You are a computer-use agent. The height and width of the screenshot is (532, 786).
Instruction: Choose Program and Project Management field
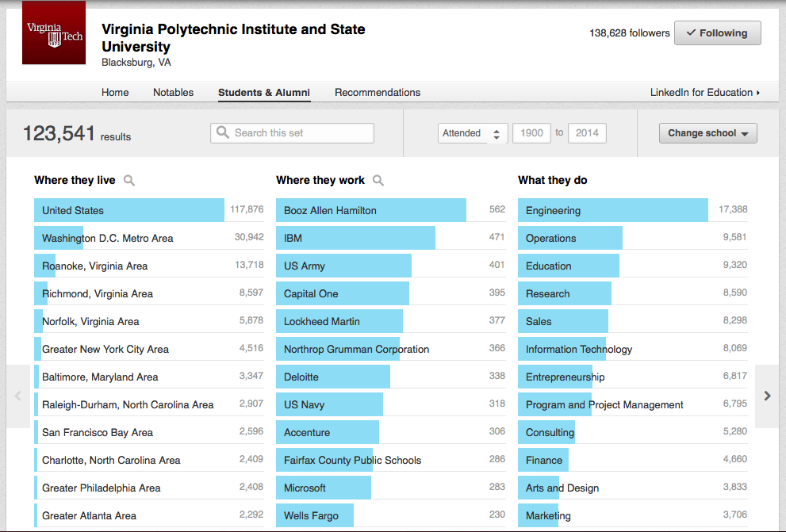(633, 405)
